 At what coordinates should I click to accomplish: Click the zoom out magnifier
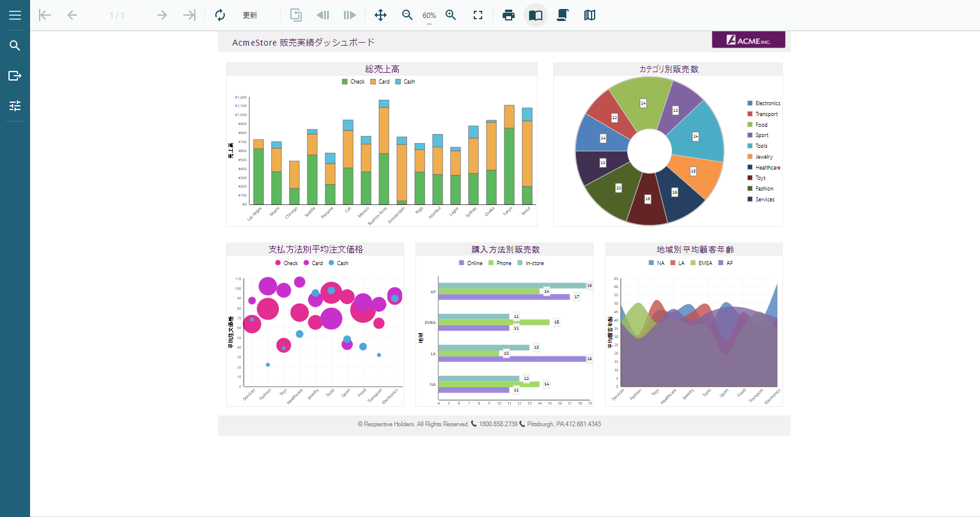coord(407,15)
